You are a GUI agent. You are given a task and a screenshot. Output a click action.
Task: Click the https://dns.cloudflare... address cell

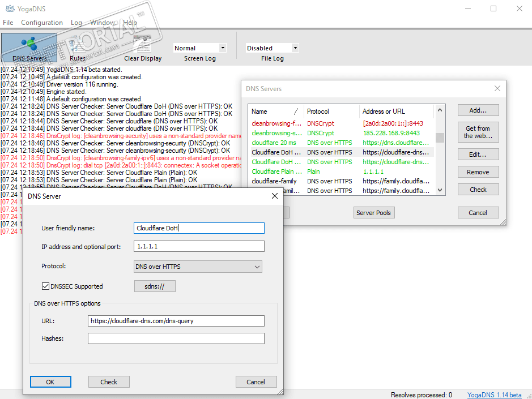(396, 143)
